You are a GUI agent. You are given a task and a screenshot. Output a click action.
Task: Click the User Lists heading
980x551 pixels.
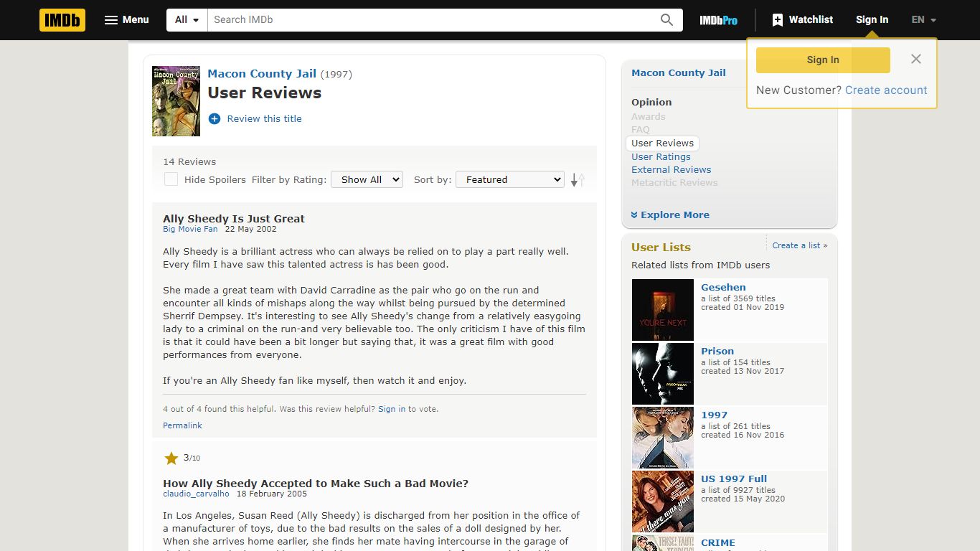(x=661, y=247)
